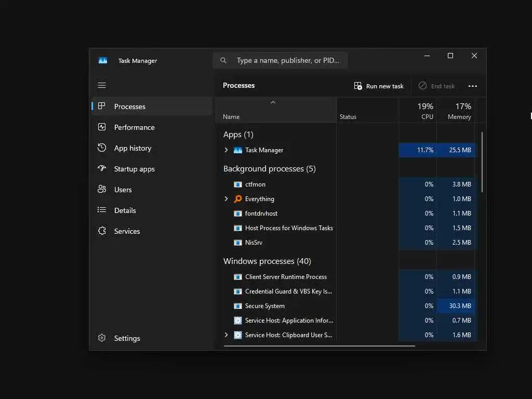
Task: Click the Run new task button label
Action: [x=385, y=86]
